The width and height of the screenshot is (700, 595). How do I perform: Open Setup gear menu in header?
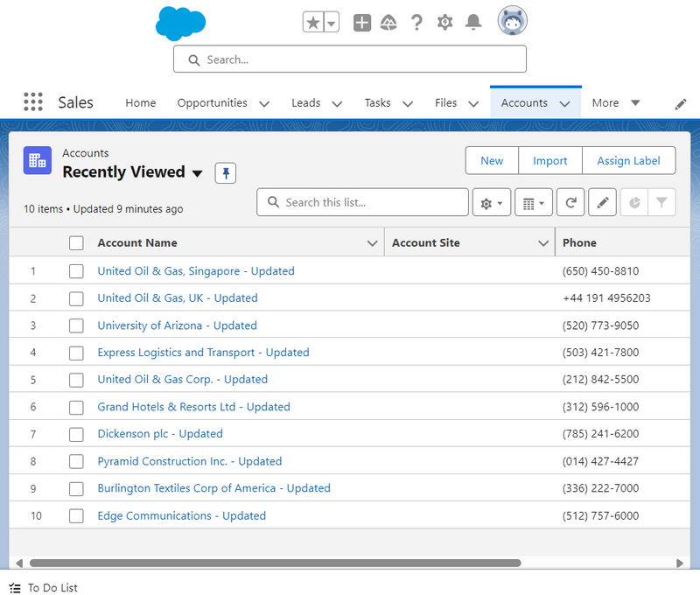444,23
